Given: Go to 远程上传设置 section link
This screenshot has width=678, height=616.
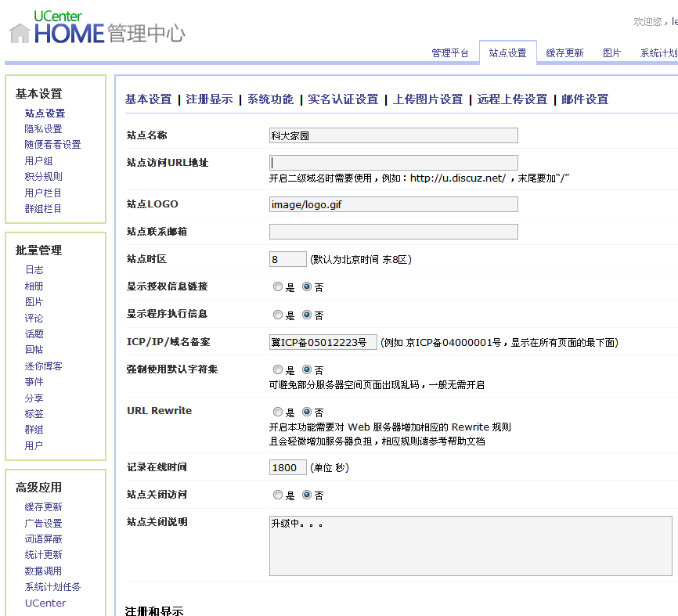Looking at the screenshot, I should (x=512, y=99).
